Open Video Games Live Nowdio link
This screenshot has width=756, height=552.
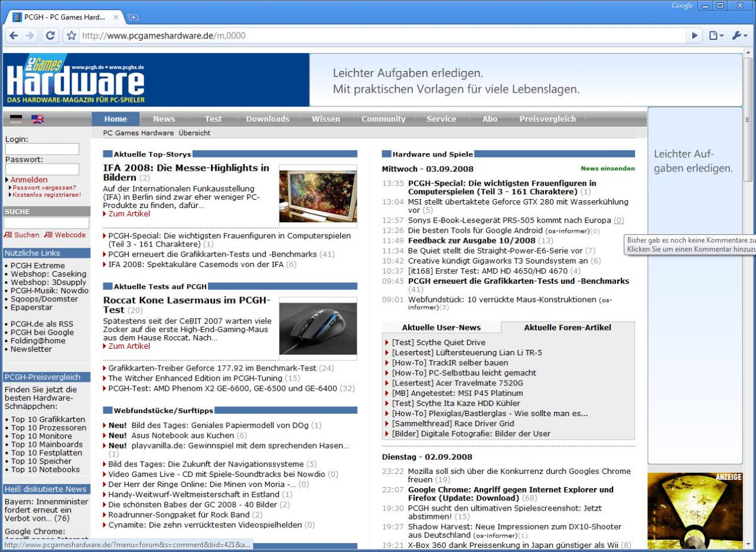pyautogui.click(x=216, y=474)
